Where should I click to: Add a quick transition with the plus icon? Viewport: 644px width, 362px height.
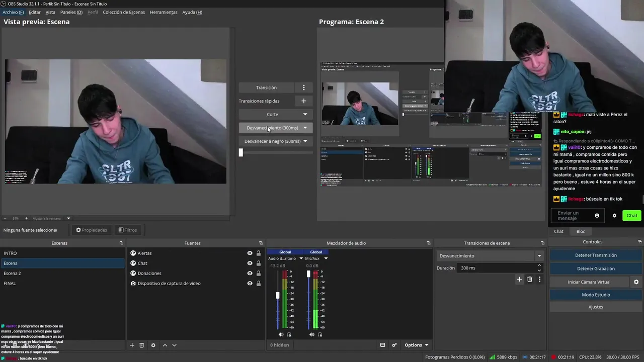click(303, 101)
